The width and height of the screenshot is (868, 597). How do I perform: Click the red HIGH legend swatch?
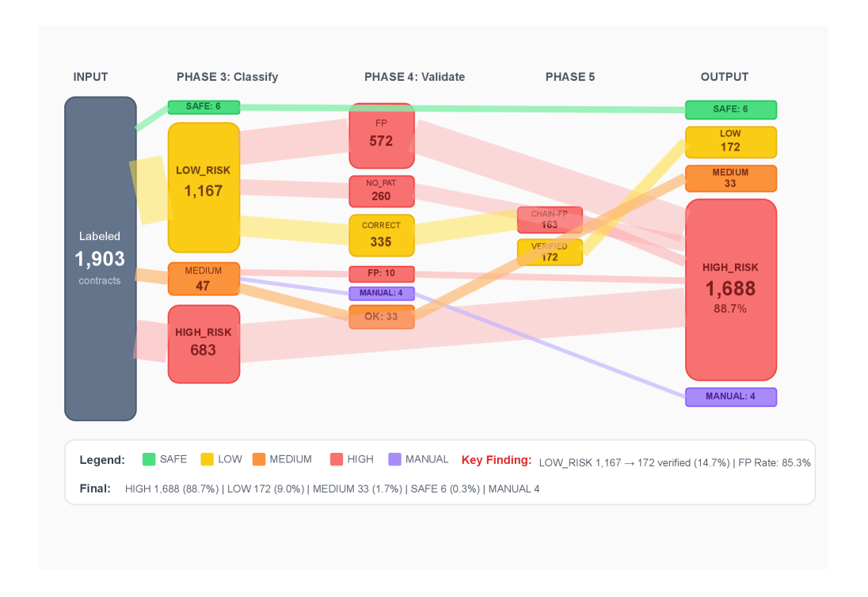pyautogui.click(x=337, y=459)
